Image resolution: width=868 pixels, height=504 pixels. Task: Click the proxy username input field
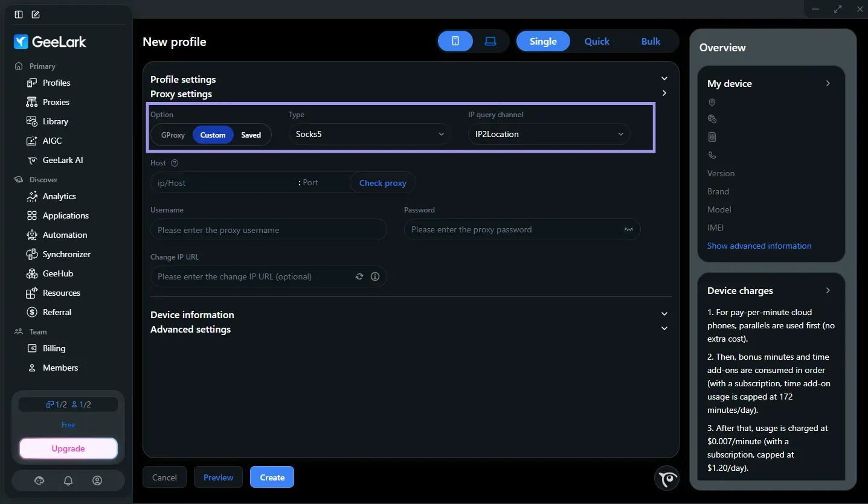(269, 230)
